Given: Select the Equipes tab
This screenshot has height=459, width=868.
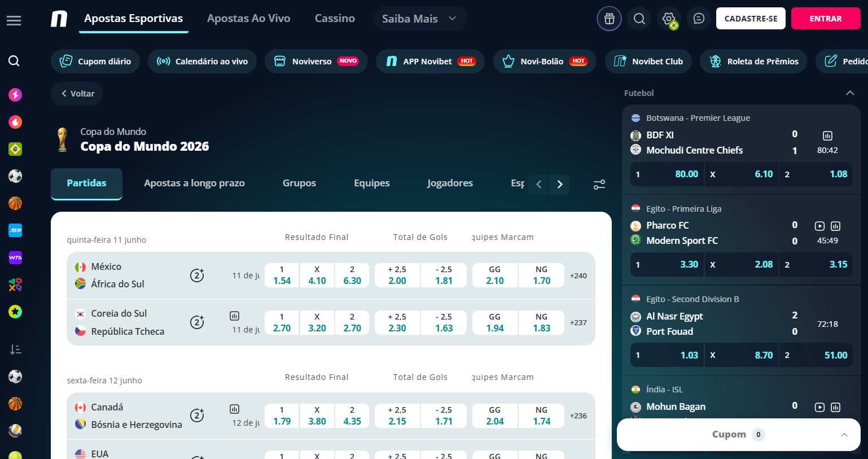Looking at the screenshot, I should point(372,183).
